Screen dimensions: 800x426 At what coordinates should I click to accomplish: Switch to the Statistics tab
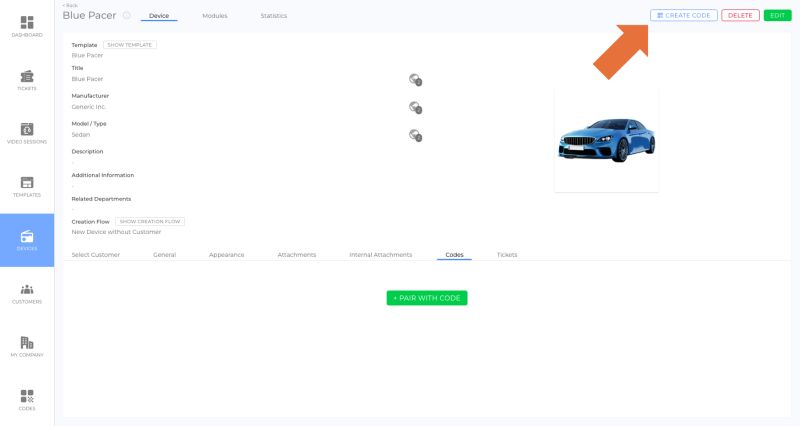coord(273,16)
